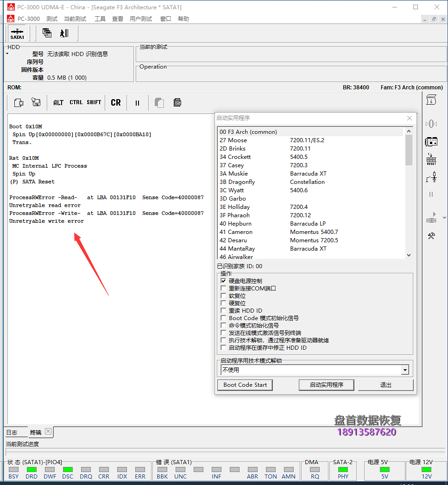Enable 重新连接COM端口 checkbox
The image size is (448, 485).
(223, 288)
